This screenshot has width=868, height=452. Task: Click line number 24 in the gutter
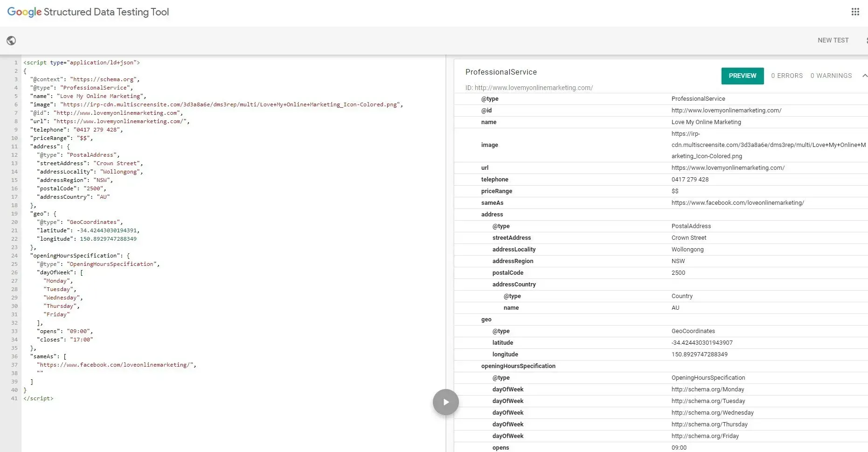coord(14,256)
